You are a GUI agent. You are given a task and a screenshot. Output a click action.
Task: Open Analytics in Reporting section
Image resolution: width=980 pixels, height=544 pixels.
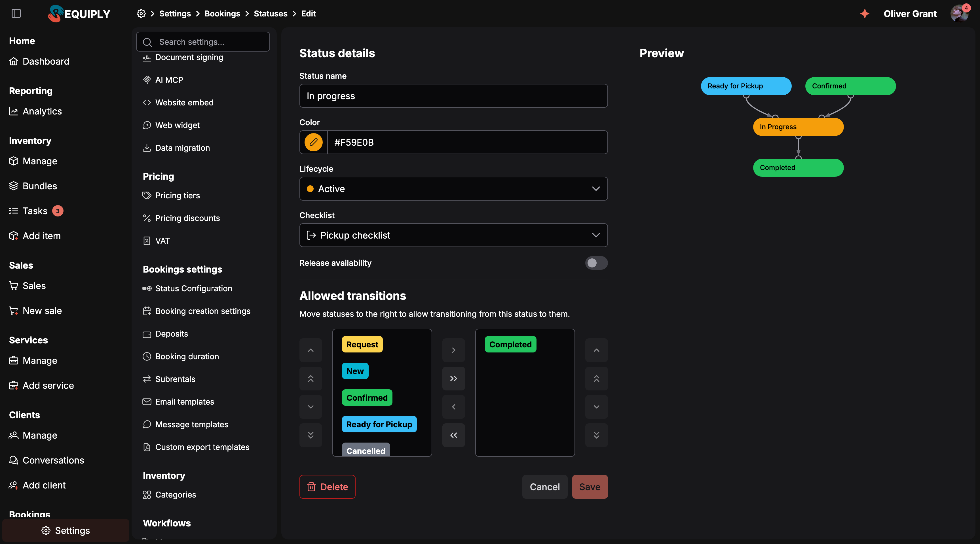[x=35, y=111]
